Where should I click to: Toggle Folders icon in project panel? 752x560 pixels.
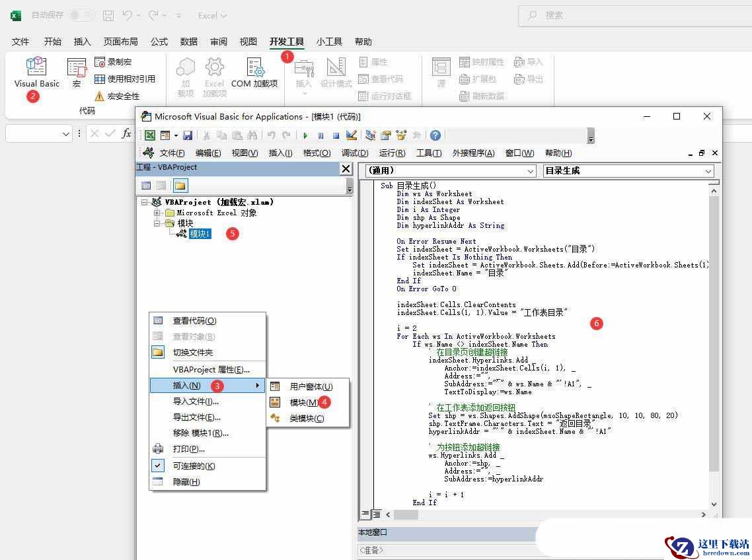click(x=180, y=186)
